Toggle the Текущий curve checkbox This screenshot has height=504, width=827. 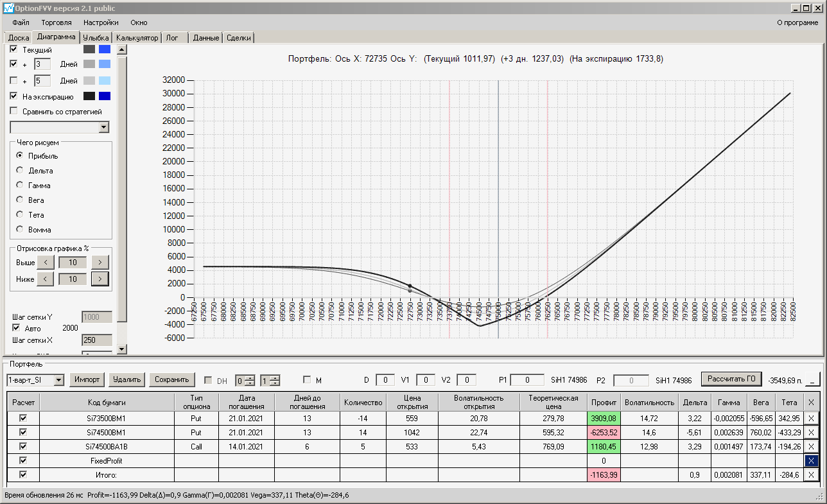tap(14, 49)
